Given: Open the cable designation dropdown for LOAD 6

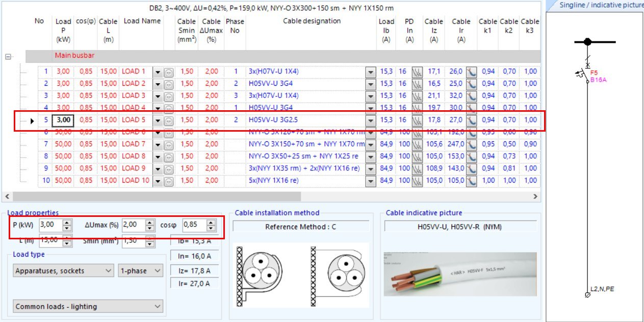Looking at the screenshot, I should [371, 132].
